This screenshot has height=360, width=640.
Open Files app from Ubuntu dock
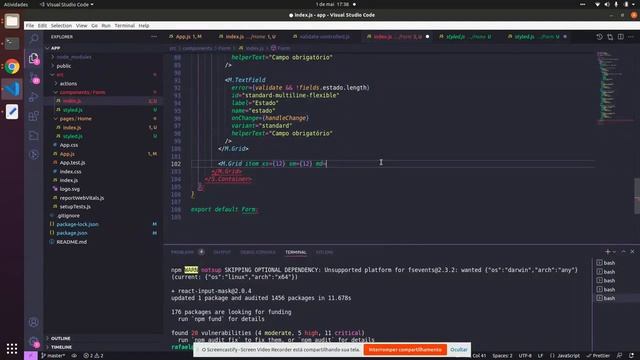click(12, 21)
